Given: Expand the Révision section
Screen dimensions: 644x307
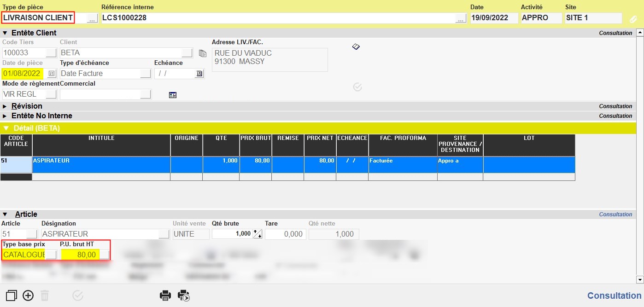Looking at the screenshot, I should [x=5, y=106].
